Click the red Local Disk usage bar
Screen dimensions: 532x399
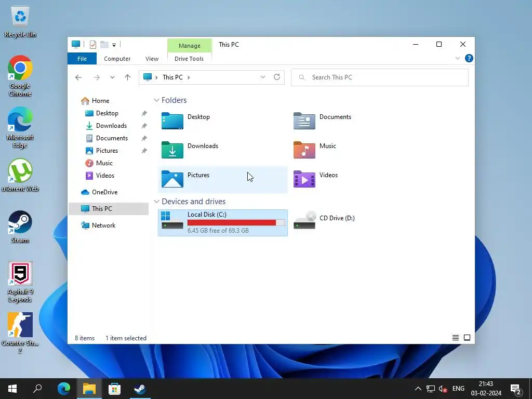coord(236,222)
